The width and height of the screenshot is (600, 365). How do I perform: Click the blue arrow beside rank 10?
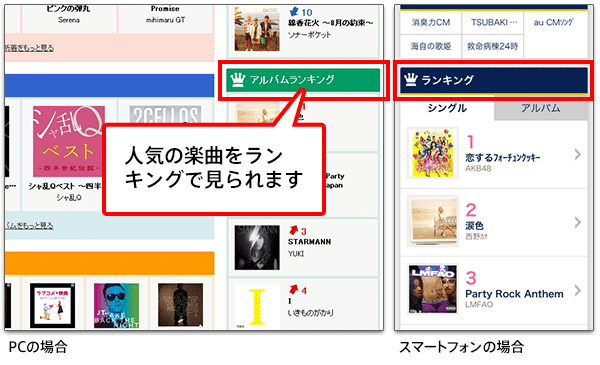point(294,11)
